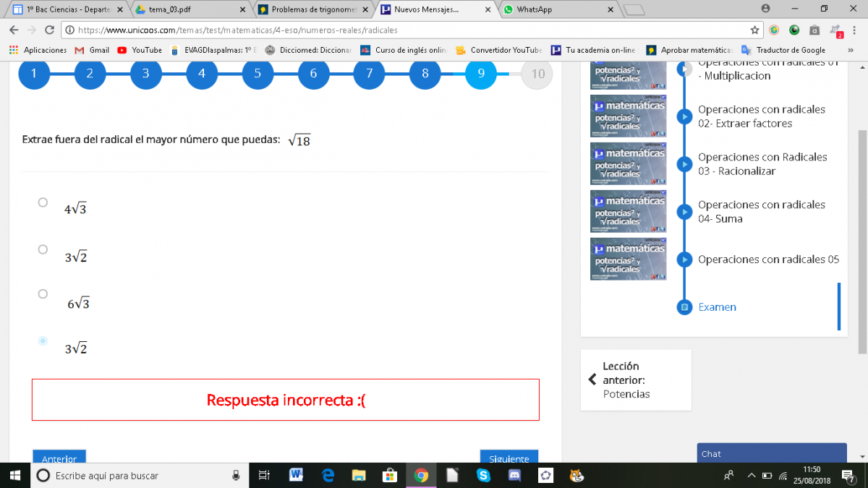868x488 pixels.
Task: Click the YouTube bookmark icon
Action: tap(122, 50)
